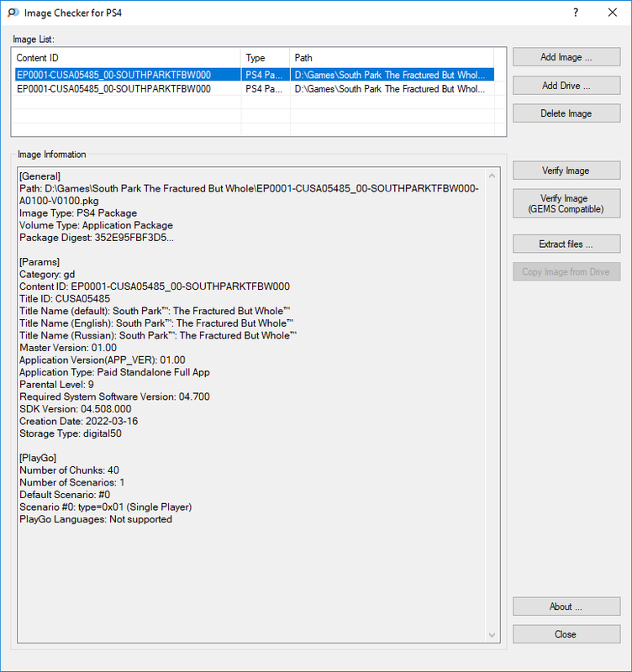The width and height of the screenshot is (632, 672).
Task: Click the SDK Version: 04.508.000 line
Action: (76, 409)
